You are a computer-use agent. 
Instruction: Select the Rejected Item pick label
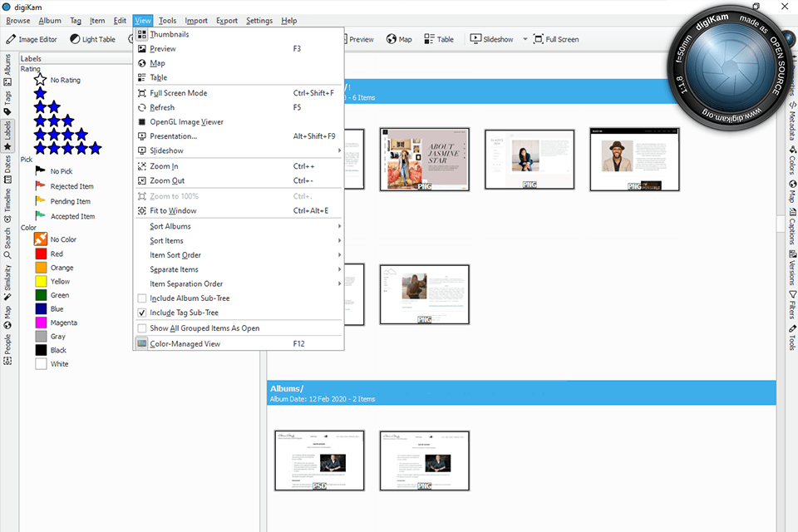(x=65, y=186)
